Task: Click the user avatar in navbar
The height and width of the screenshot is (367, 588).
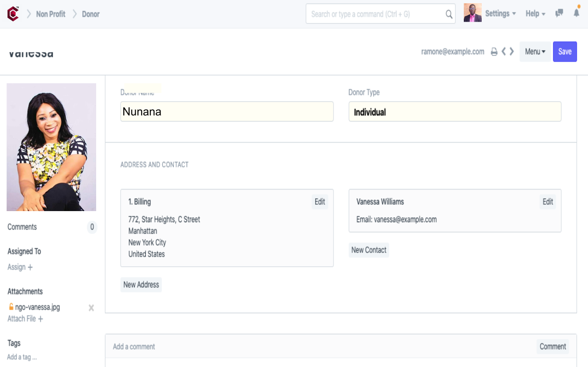Action: tap(473, 13)
